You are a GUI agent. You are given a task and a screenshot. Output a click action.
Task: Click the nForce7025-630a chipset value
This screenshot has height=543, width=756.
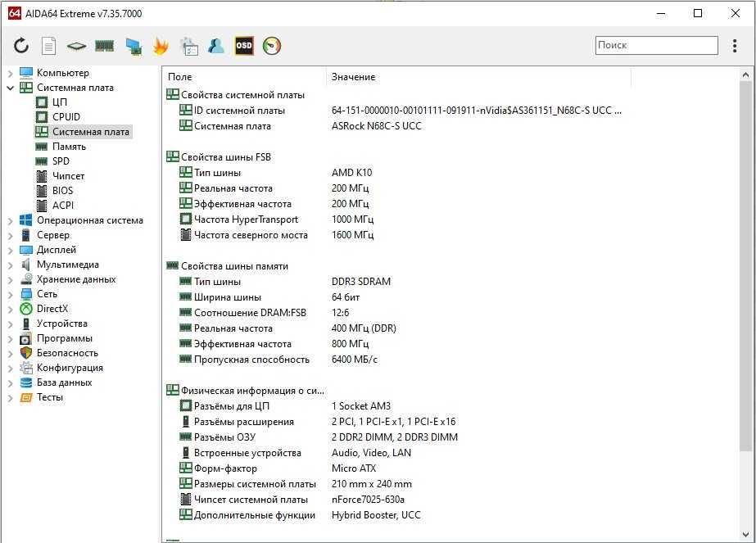coord(368,500)
